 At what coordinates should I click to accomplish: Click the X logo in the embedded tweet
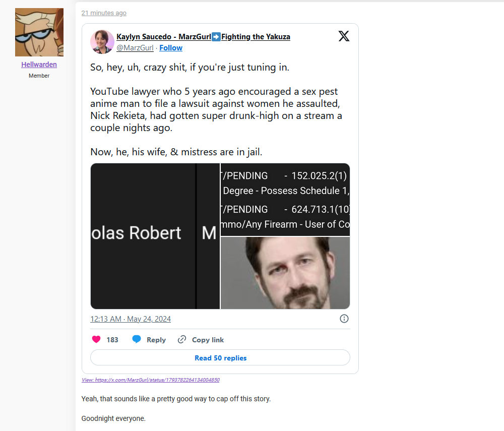tap(344, 36)
